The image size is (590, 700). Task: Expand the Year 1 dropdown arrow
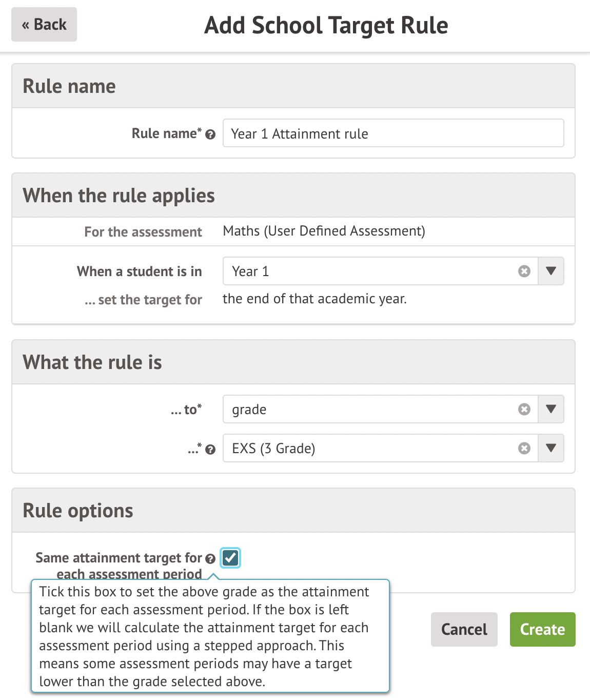coord(551,271)
